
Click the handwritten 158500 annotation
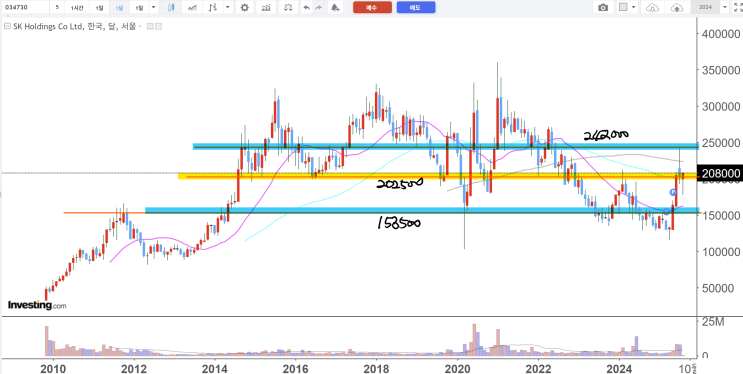tap(398, 223)
